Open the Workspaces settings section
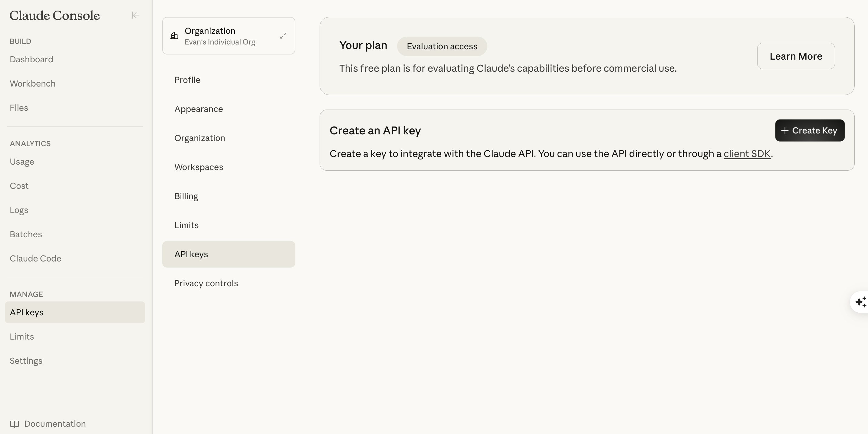Image resolution: width=868 pixels, height=434 pixels. click(x=199, y=167)
